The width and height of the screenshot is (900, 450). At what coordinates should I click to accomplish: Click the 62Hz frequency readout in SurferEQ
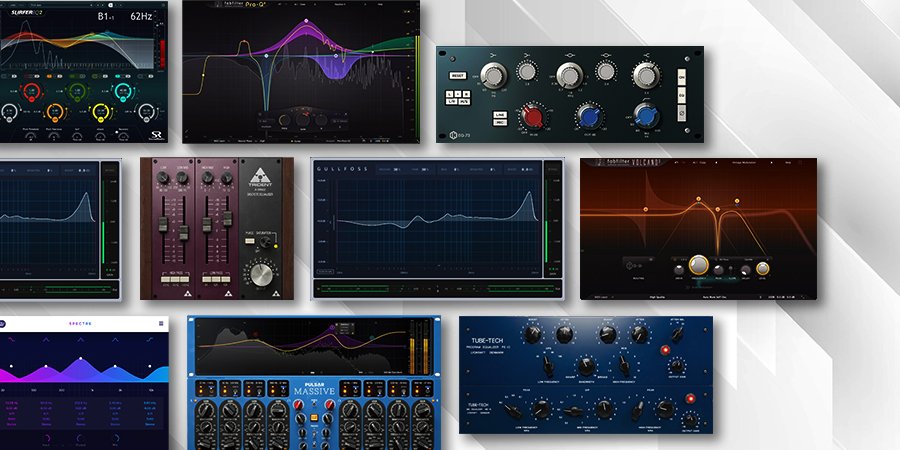(x=141, y=16)
